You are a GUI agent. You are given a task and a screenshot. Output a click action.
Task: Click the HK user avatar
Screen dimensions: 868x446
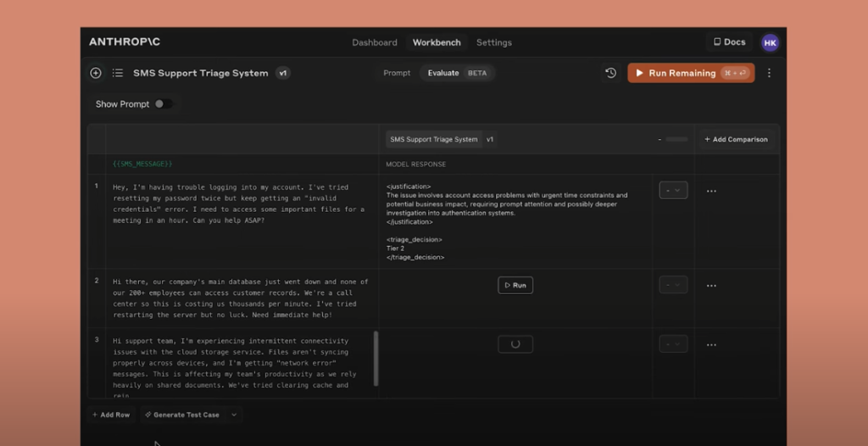pos(770,42)
